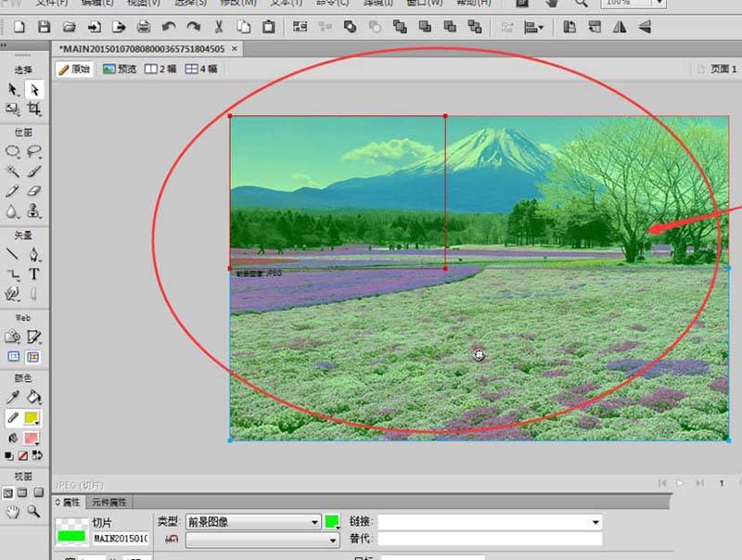Switch to the 4幅 four-up view
This screenshot has height=560, width=742.
point(201,69)
